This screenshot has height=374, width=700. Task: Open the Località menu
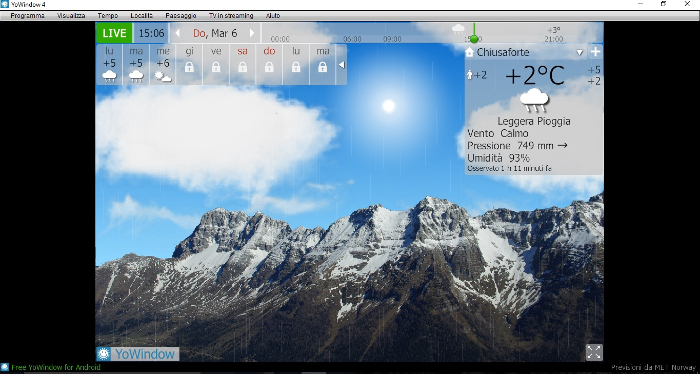click(x=142, y=16)
